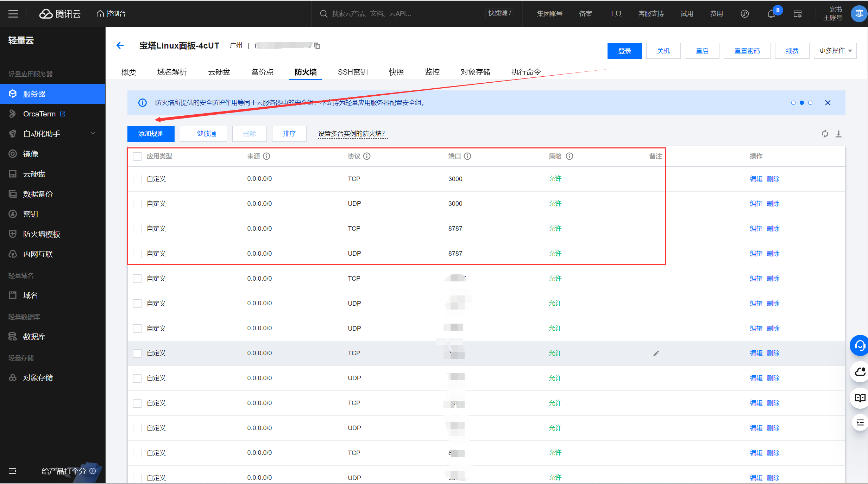Open the 客服支持 menu
This screenshot has height=484, width=868.
click(651, 14)
